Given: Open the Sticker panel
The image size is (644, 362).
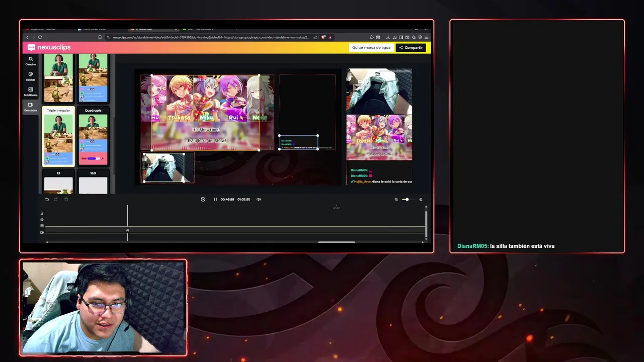Looking at the screenshot, I should tap(31, 76).
